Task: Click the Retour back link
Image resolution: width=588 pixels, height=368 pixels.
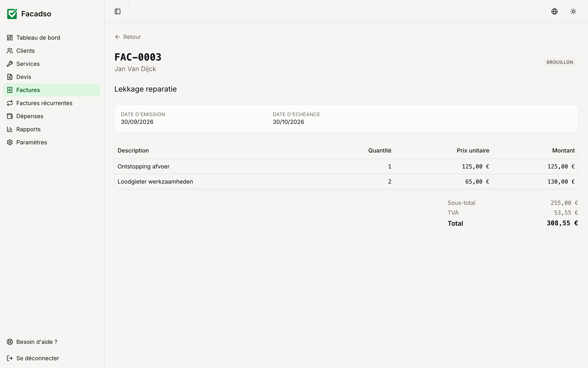Action: tap(128, 37)
